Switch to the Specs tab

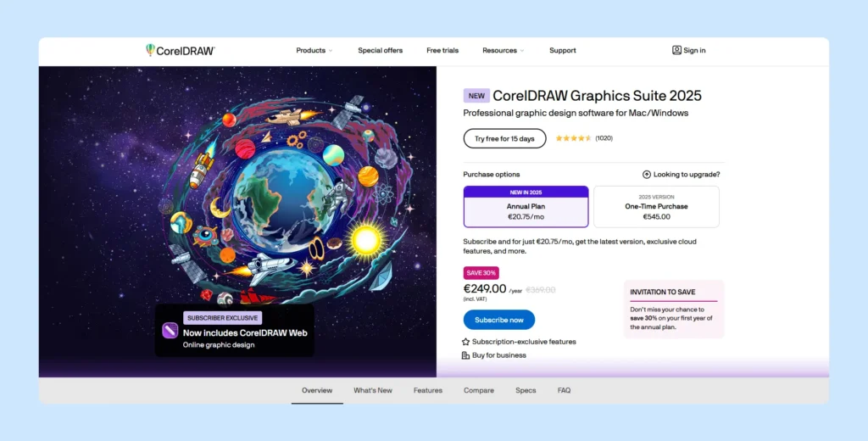point(526,391)
